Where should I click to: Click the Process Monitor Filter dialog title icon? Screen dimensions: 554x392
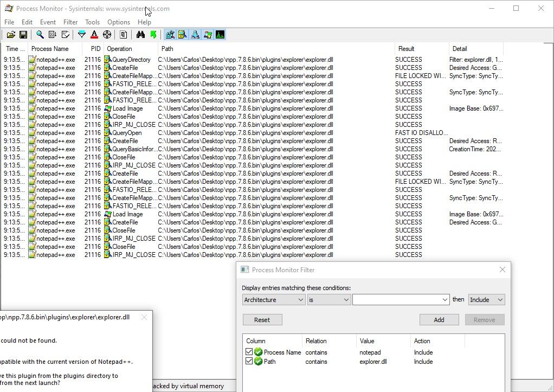(245, 269)
